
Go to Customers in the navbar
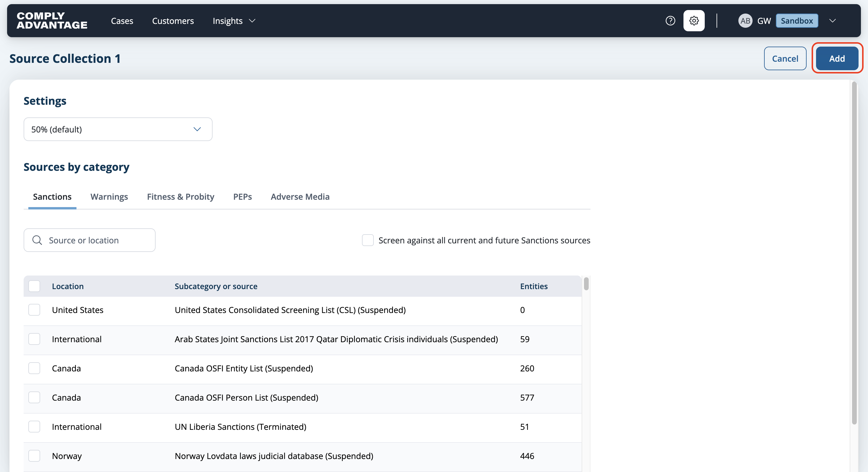(x=173, y=21)
